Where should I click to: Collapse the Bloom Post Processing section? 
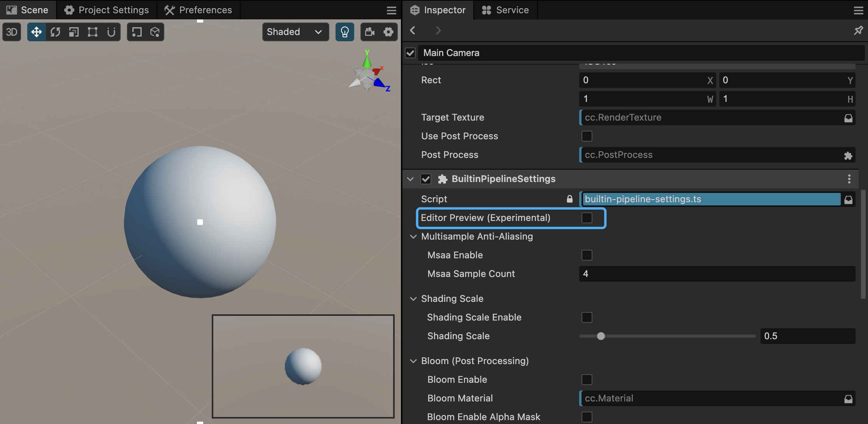pos(413,361)
